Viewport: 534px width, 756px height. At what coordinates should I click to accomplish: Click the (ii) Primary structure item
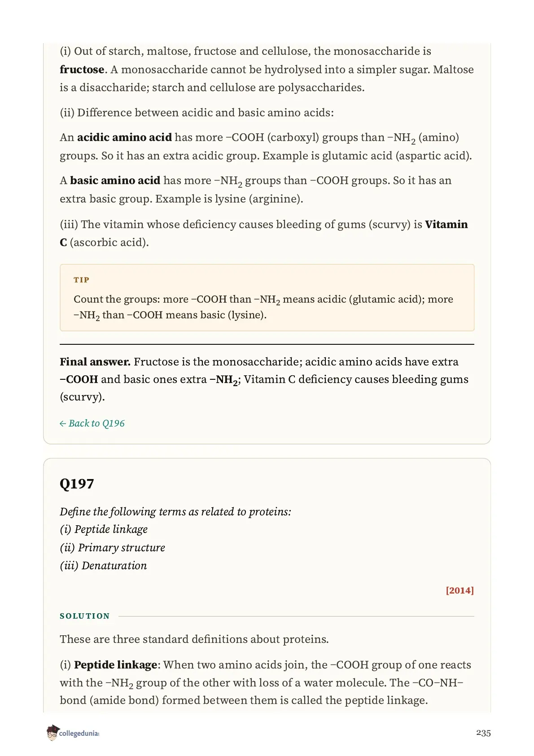pyautogui.click(x=113, y=548)
